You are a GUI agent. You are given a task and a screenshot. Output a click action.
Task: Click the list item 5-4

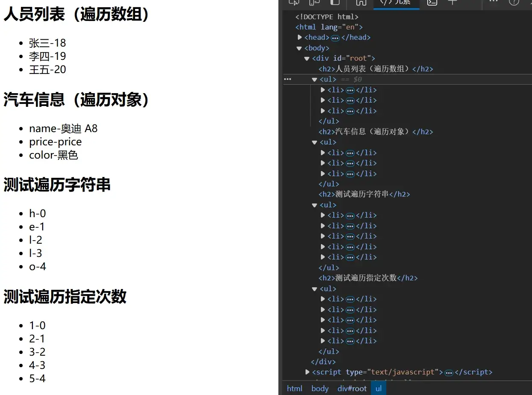coord(37,379)
